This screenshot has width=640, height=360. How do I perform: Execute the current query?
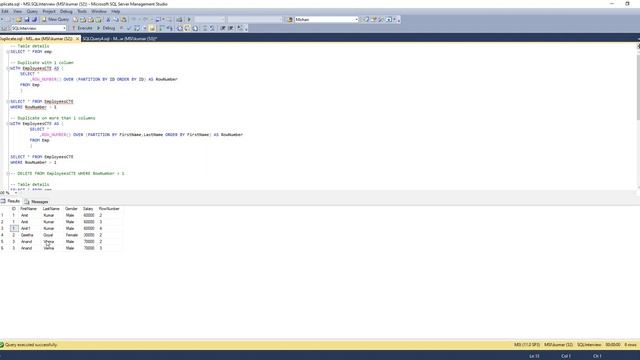[82, 28]
